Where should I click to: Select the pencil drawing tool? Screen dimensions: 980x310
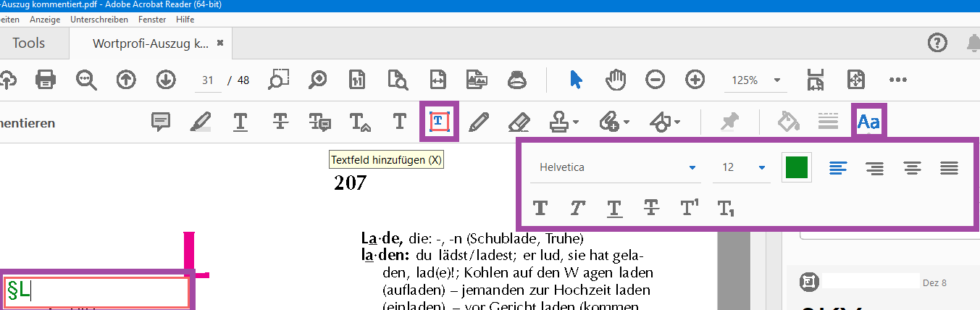click(x=477, y=122)
